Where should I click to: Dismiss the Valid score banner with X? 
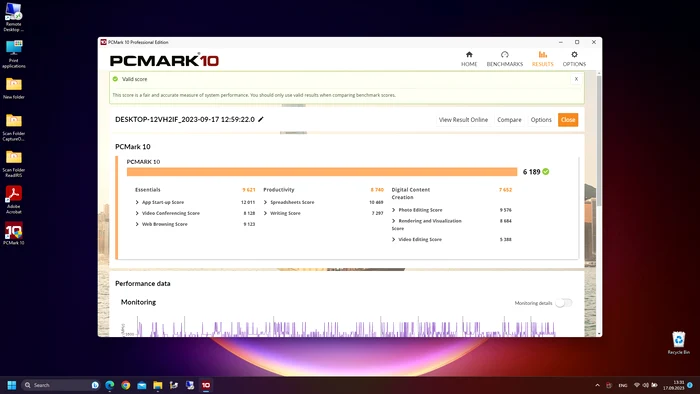coord(576,79)
